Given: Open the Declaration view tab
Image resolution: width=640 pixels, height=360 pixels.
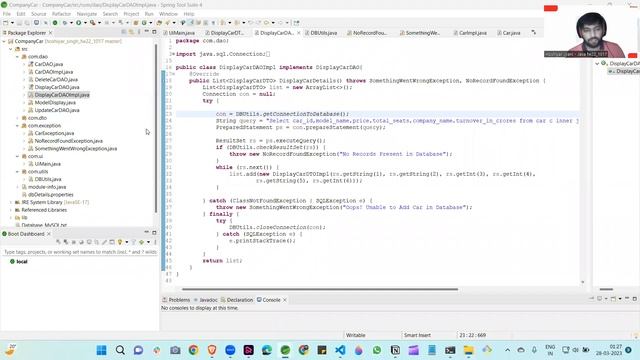Looking at the screenshot, I should 237,300.
